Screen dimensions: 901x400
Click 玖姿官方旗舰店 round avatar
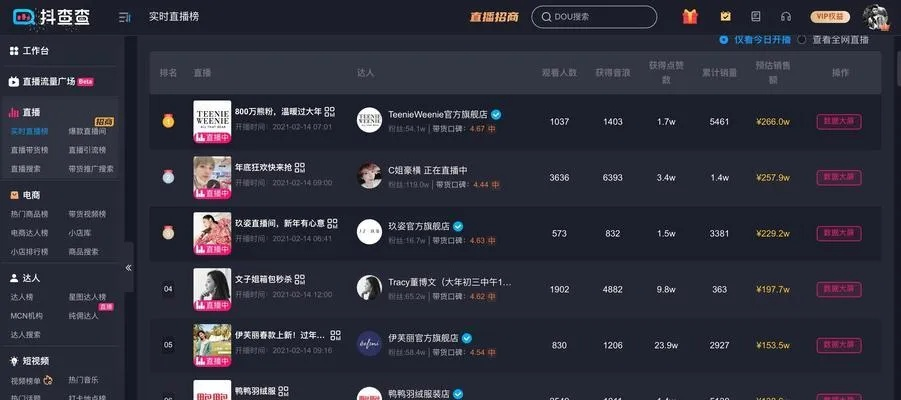369,232
